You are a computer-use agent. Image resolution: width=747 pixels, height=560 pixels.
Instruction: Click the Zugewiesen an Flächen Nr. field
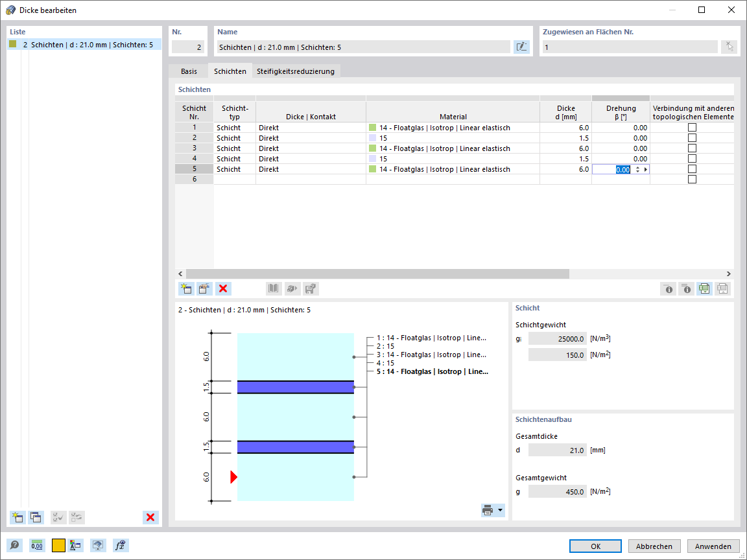(x=630, y=47)
